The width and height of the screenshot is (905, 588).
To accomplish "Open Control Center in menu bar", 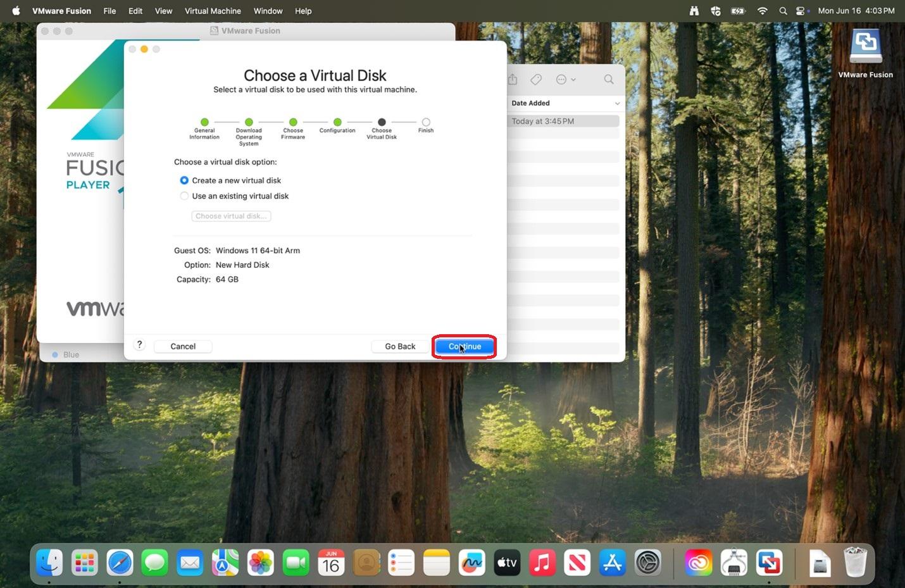I will point(802,11).
